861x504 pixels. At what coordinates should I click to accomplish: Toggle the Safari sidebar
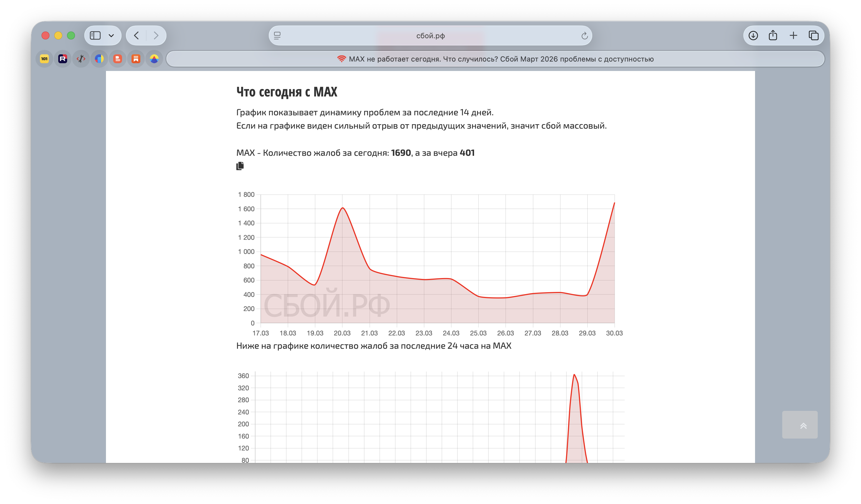click(95, 35)
